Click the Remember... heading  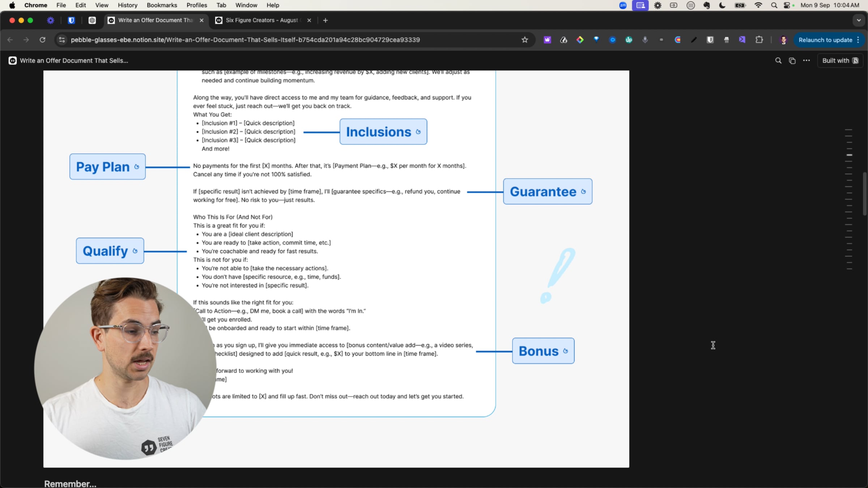[x=70, y=483]
